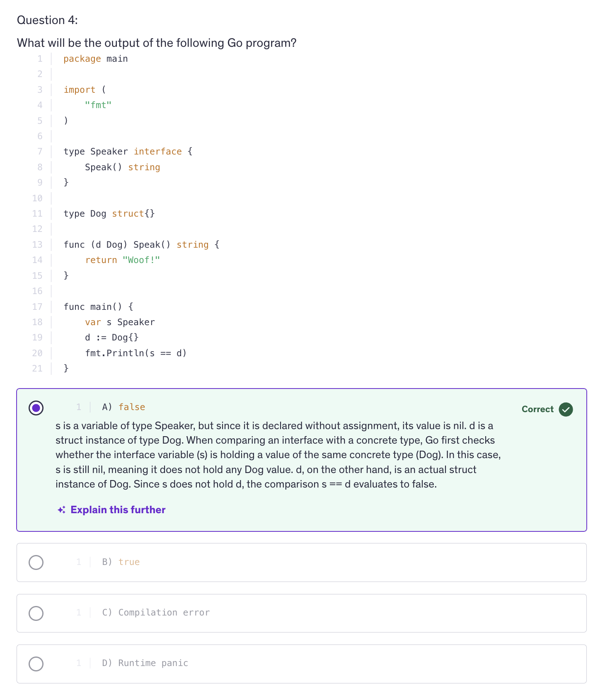Pick the Runtime panic radio button
This screenshot has width=605, height=700.
tap(36, 664)
